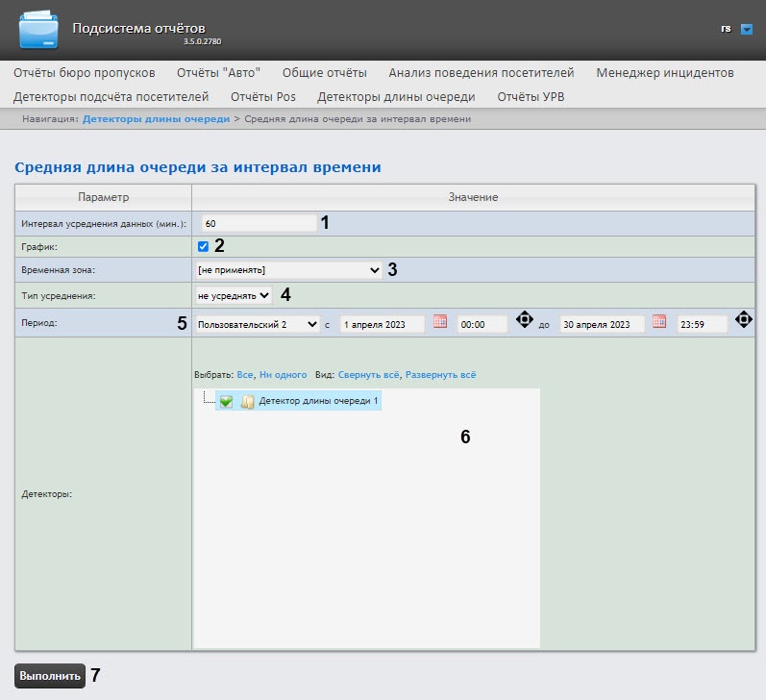The width and height of the screenshot is (766, 700).
Task: Click the blue folder application logo
Action: 38,31
